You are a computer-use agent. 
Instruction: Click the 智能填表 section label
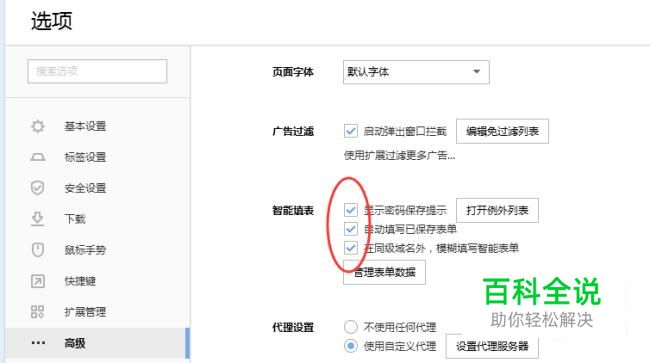coord(293,211)
